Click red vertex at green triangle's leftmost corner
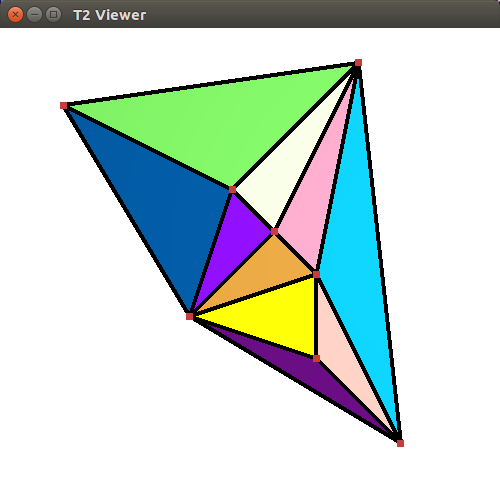 [x=63, y=106]
